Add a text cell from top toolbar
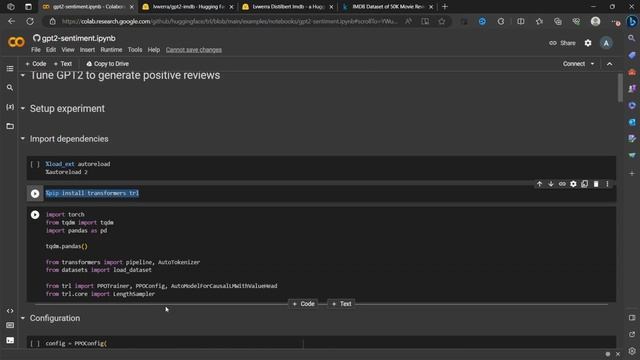The image size is (640, 360). pyautogui.click(x=63, y=64)
